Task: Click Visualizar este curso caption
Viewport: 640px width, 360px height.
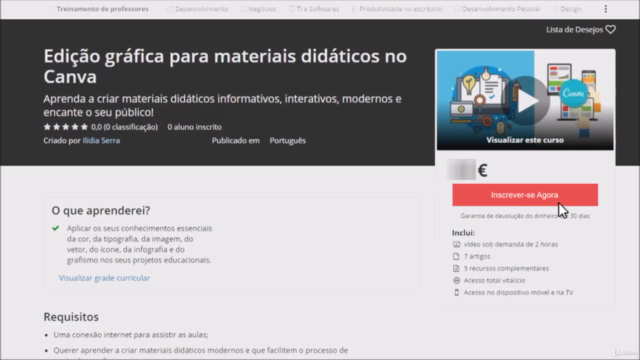Action: tap(525, 140)
